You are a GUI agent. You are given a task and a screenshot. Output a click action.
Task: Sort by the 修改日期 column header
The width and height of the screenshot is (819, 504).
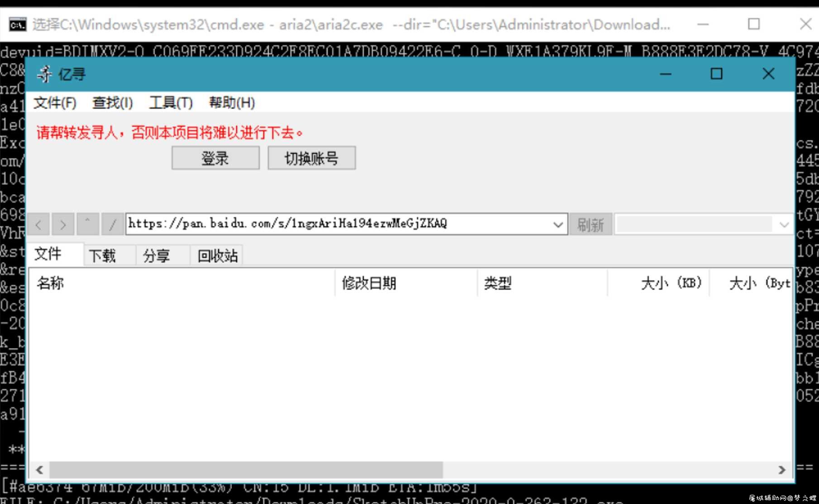[406, 283]
